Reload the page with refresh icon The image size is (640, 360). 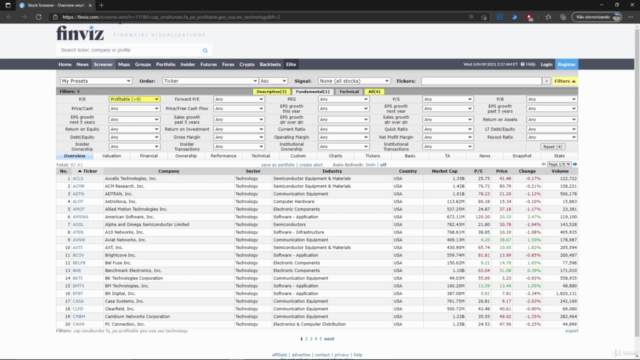coord(39,17)
